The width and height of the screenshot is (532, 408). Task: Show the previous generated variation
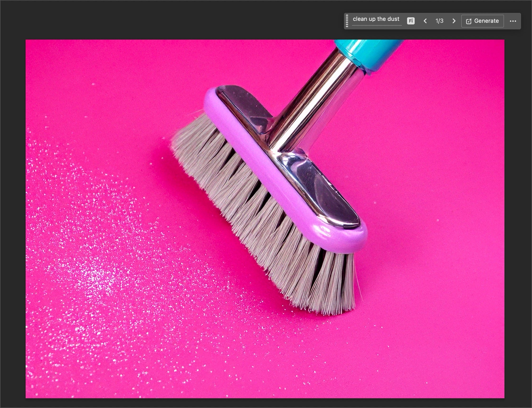click(425, 21)
